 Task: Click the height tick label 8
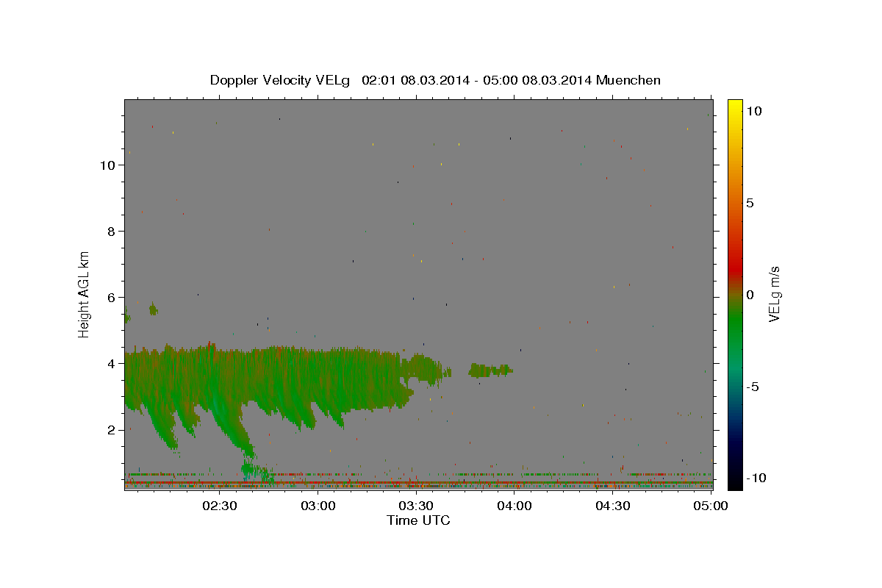pos(111,231)
